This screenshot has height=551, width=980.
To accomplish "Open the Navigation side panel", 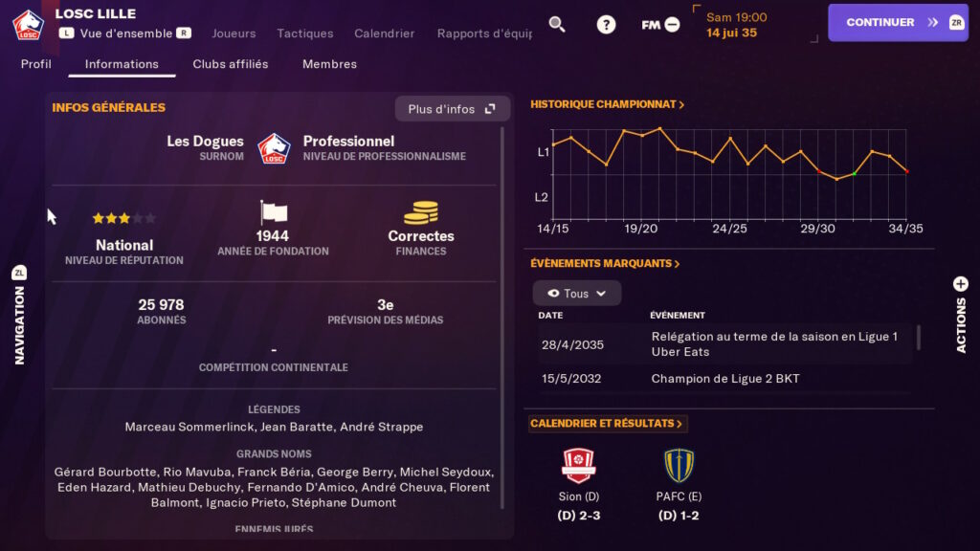I will coord(19,316).
